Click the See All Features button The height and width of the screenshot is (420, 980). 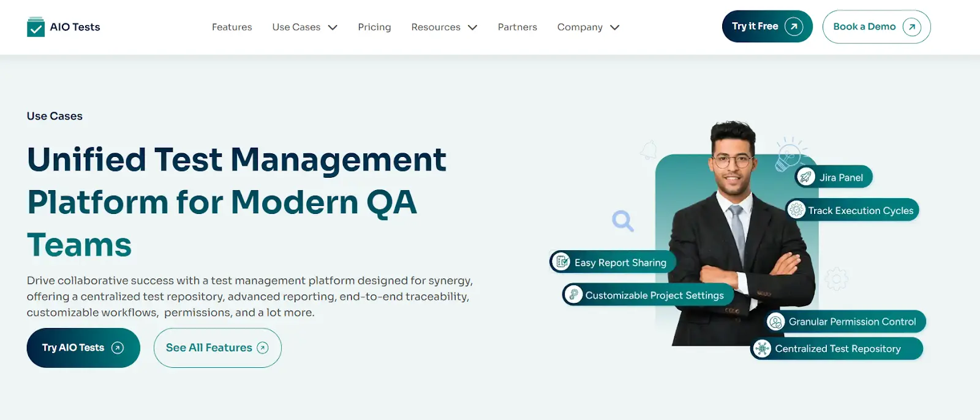(x=217, y=348)
